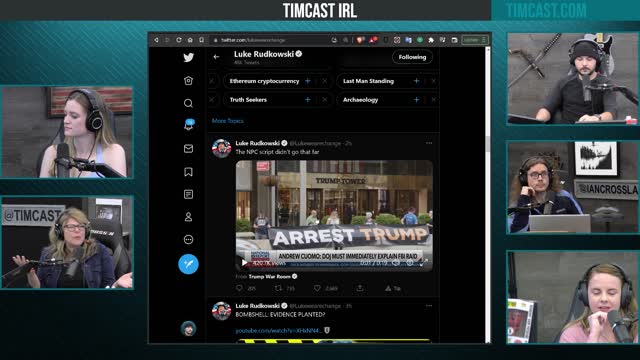Open options menu on BOMBSHELL tweet
This screenshot has height=360, width=640.
[429, 306]
